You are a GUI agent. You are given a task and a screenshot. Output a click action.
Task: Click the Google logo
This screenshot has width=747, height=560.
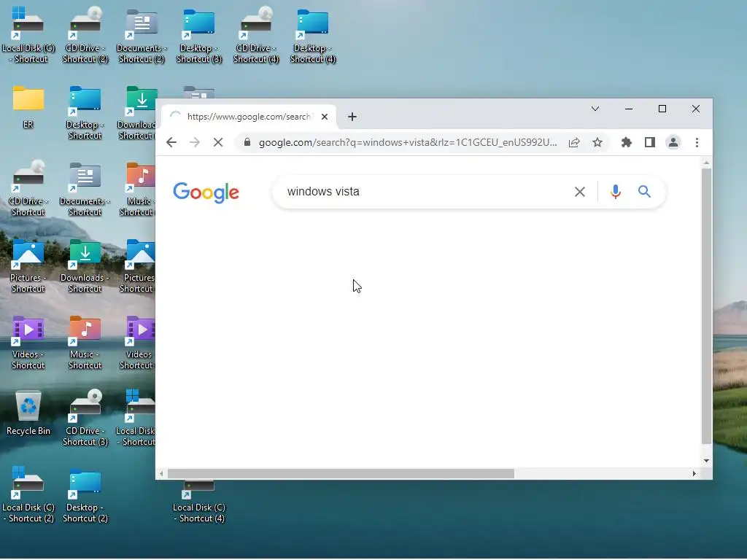(x=206, y=192)
